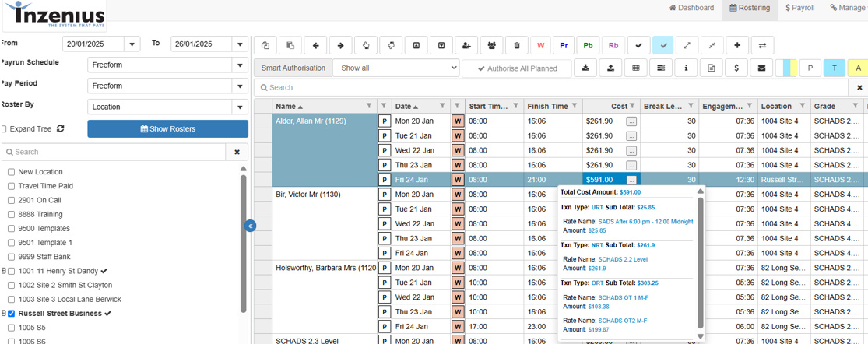Clear the roster grid search field
This screenshot has width=868, height=344.
[x=859, y=87]
